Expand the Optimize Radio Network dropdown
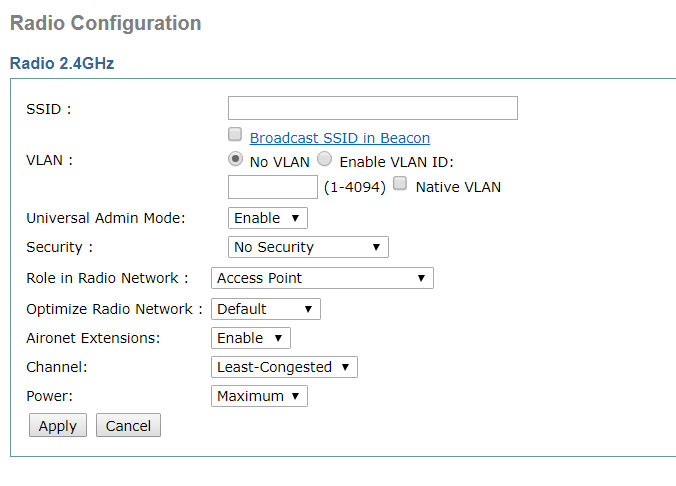This screenshot has width=676, height=486. click(266, 309)
